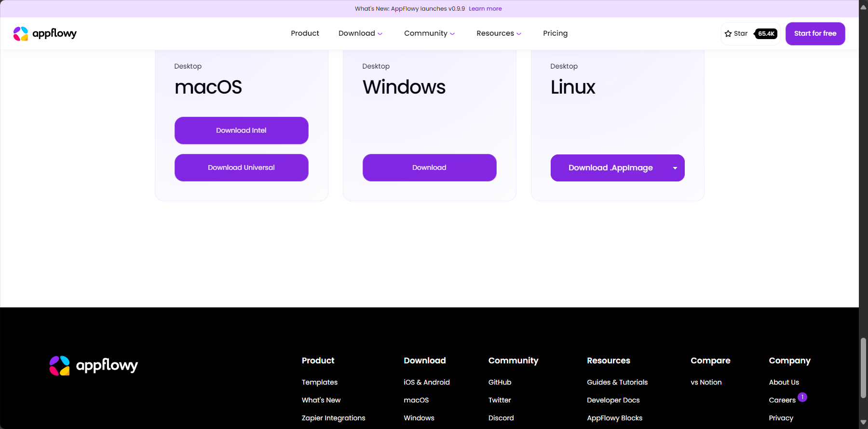
Task: Click the AppFlowy logo in the header
Action: pyautogui.click(x=45, y=33)
